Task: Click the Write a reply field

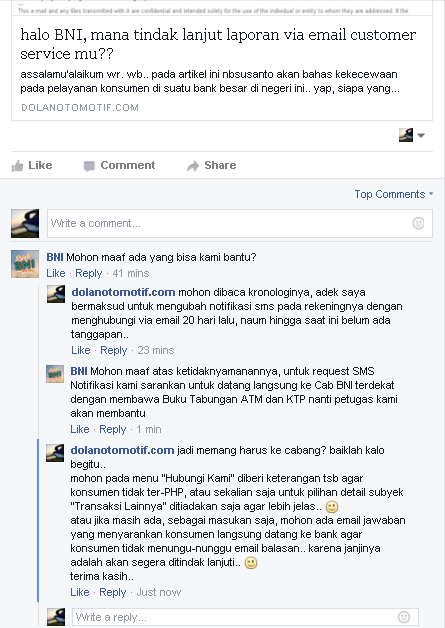Action: 246,617
